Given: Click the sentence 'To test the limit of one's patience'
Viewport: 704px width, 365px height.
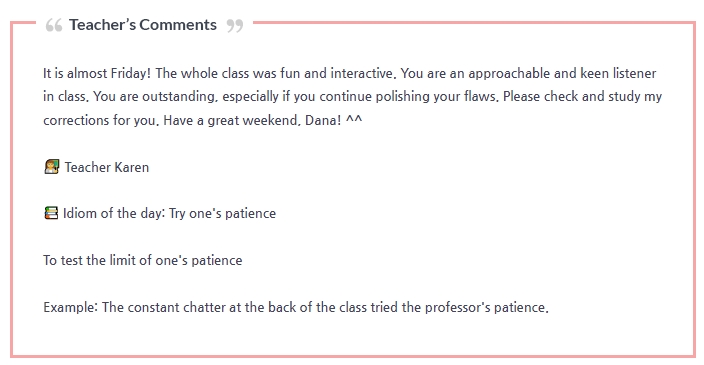Looking at the screenshot, I should [143, 260].
